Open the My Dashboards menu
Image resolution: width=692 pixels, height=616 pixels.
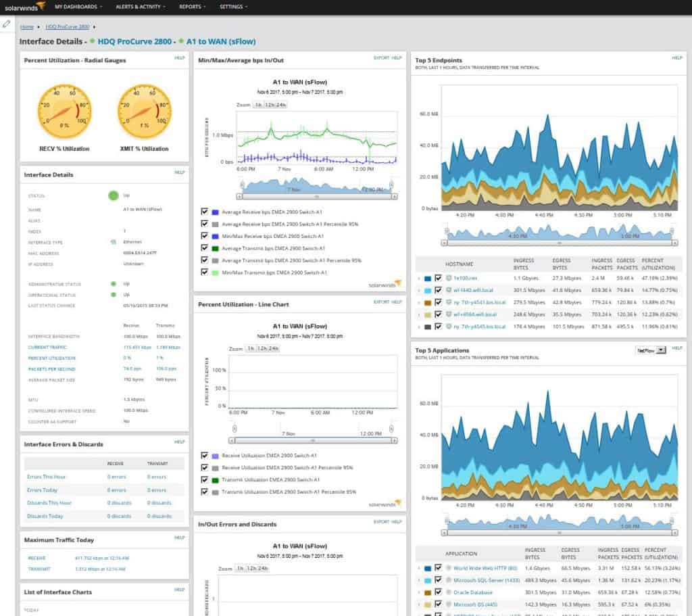[78, 7]
